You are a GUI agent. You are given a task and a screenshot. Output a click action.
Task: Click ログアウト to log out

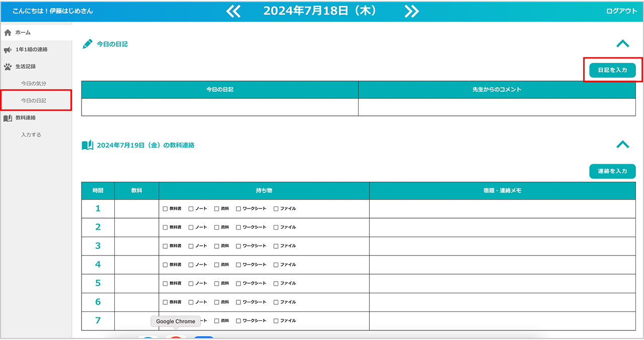(x=621, y=11)
